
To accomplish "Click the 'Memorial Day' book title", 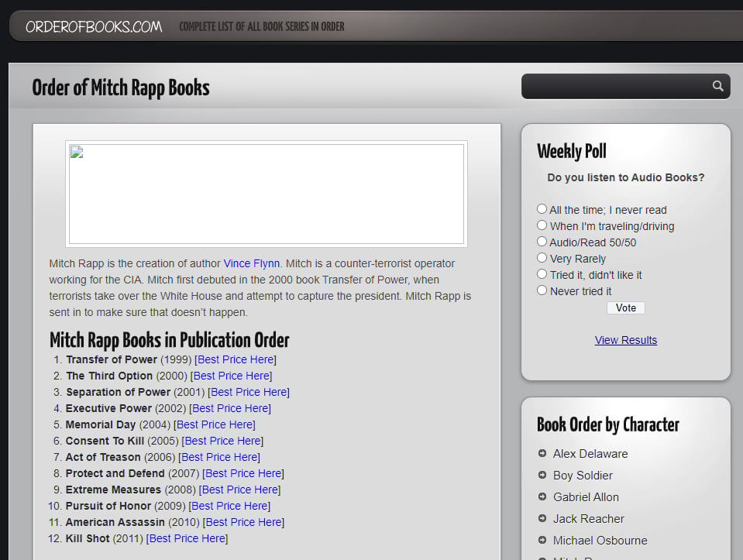I will pos(101,424).
